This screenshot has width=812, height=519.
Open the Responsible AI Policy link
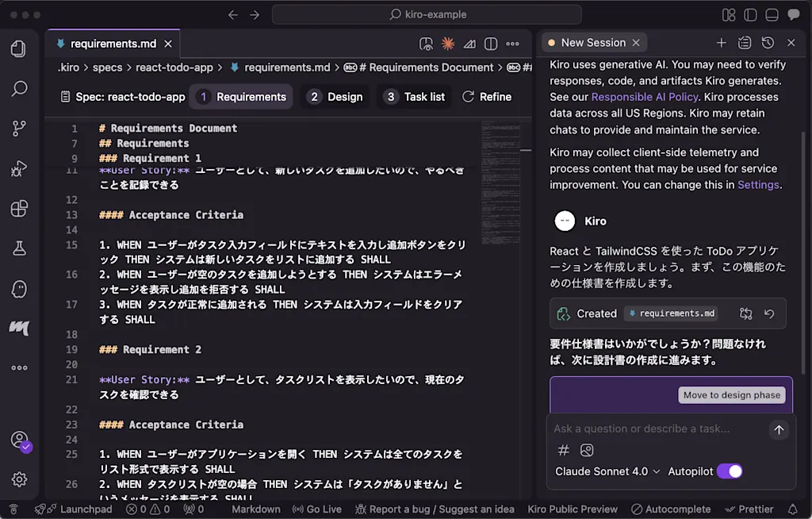pyautogui.click(x=645, y=97)
